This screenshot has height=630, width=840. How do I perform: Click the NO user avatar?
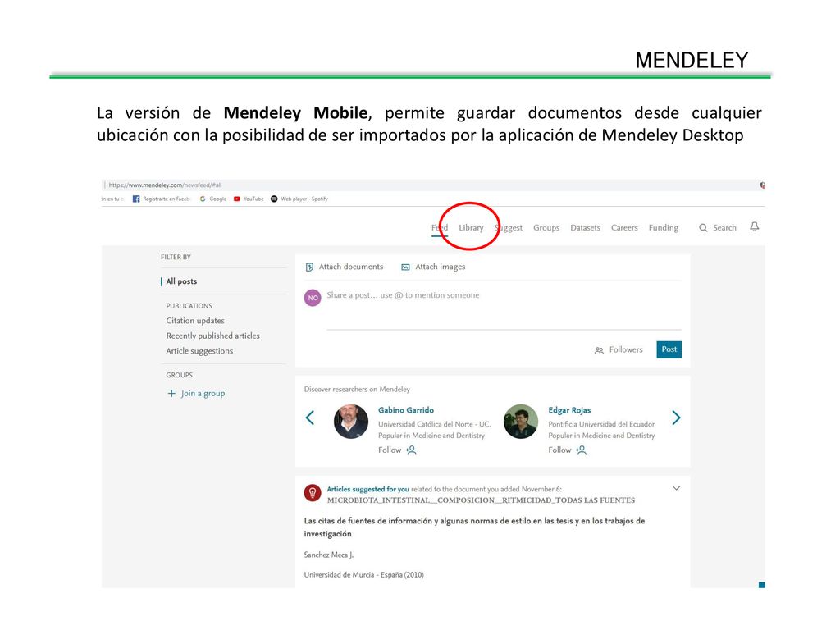[x=313, y=297]
